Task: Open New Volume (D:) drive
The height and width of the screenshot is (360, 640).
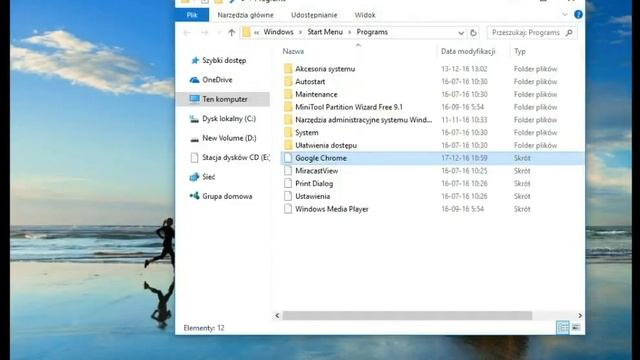Action: pyautogui.click(x=229, y=138)
